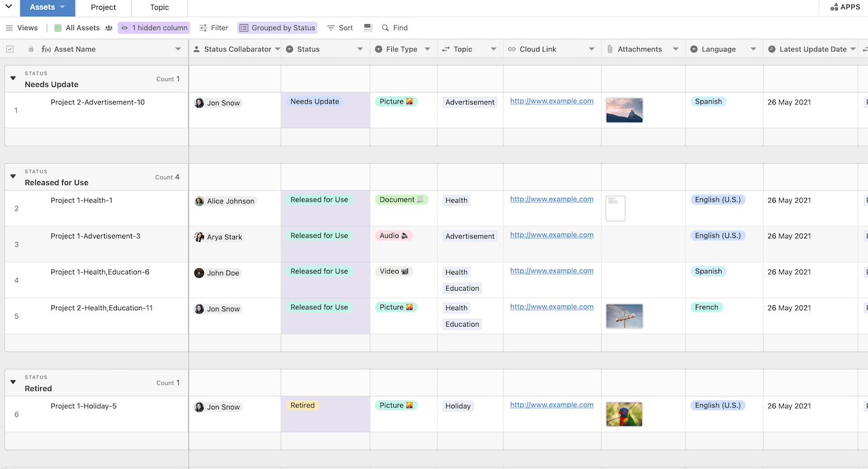Click the All Assets grid view icon
This screenshot has width=868, height=469.
pyautogui.click(x=58, y=28)
